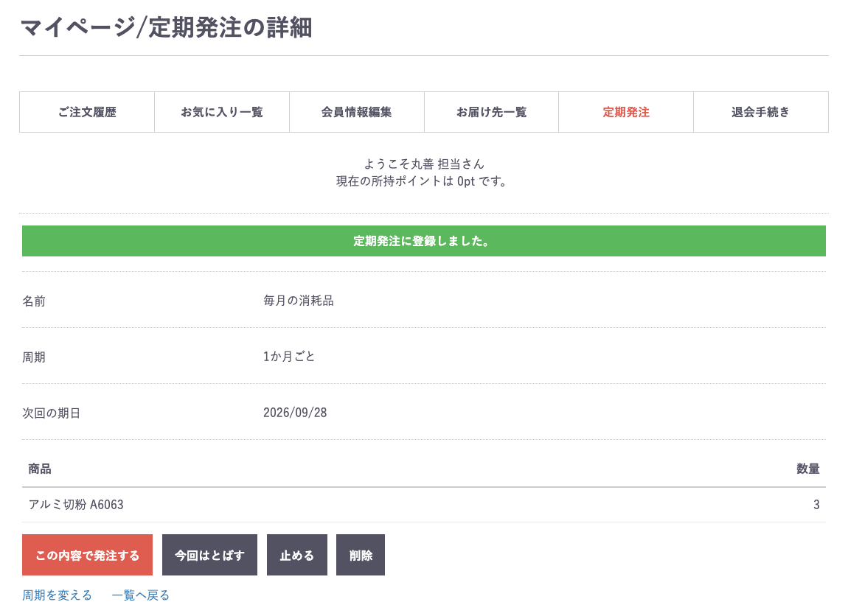Click the 周期 label

point(33,357)
